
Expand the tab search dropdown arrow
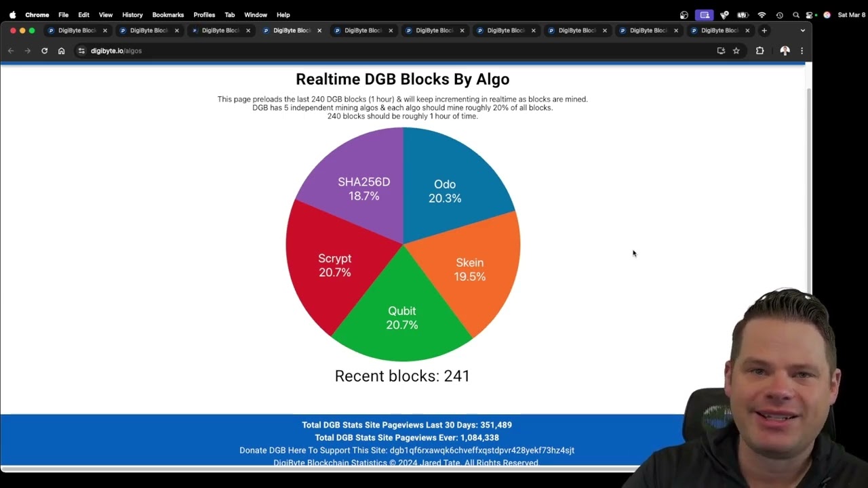pos(803,30)
